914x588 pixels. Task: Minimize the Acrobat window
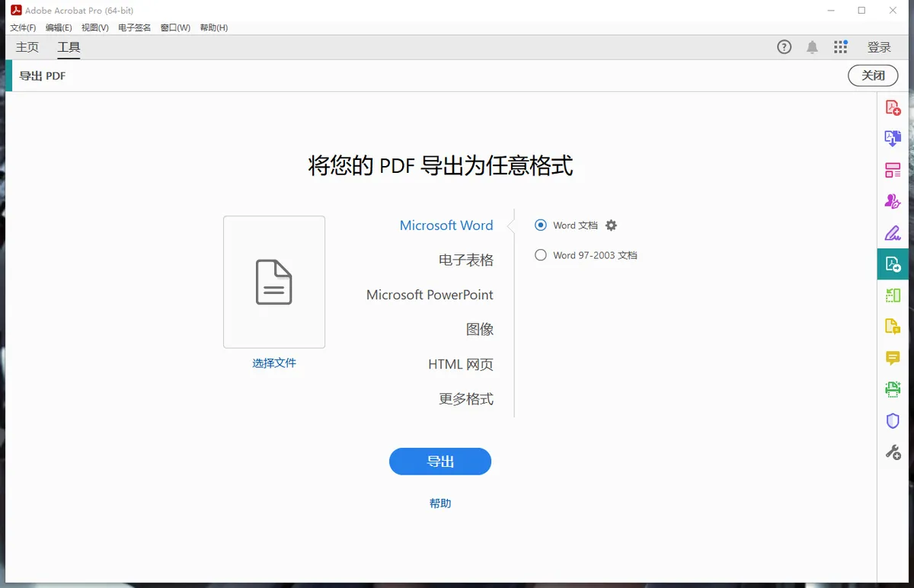(x=830, y=10)
